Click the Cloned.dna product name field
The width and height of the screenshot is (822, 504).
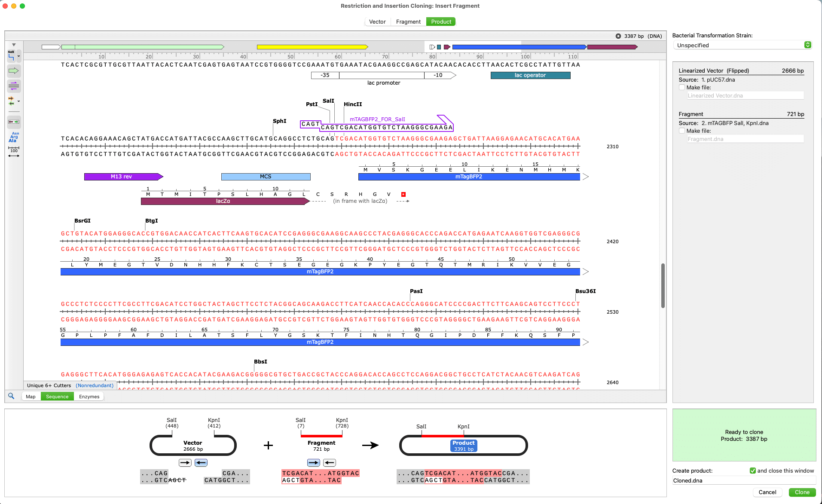[x=744, y=480]
